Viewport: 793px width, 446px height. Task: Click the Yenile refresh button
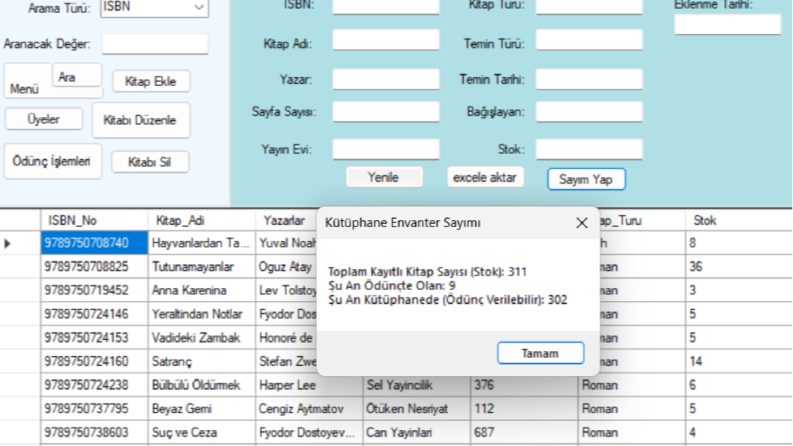click(x=384, y=177)
